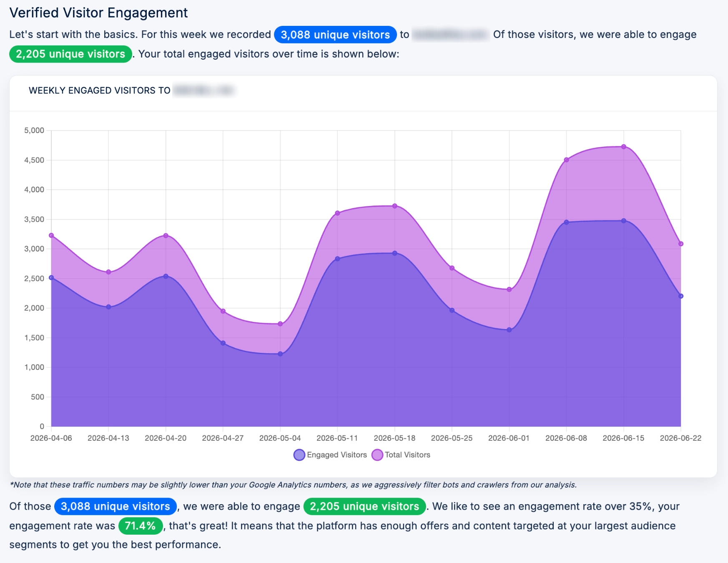Select the Total Visitors point for 2026-05-04
The width and height of the screenshot is (728, 563).
point(280,324)
